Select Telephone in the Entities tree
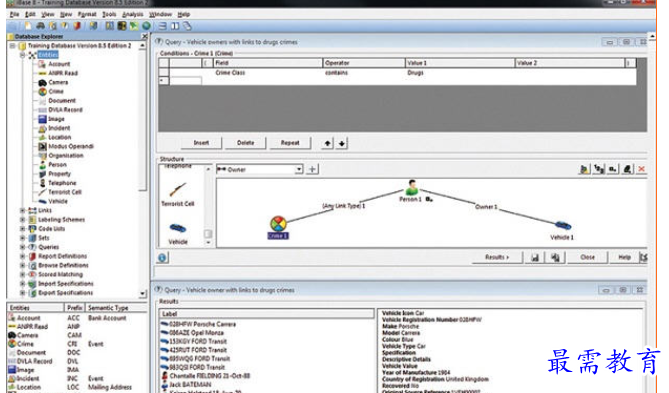The height and width of the screenshot is (393, 669). point(62,183)
